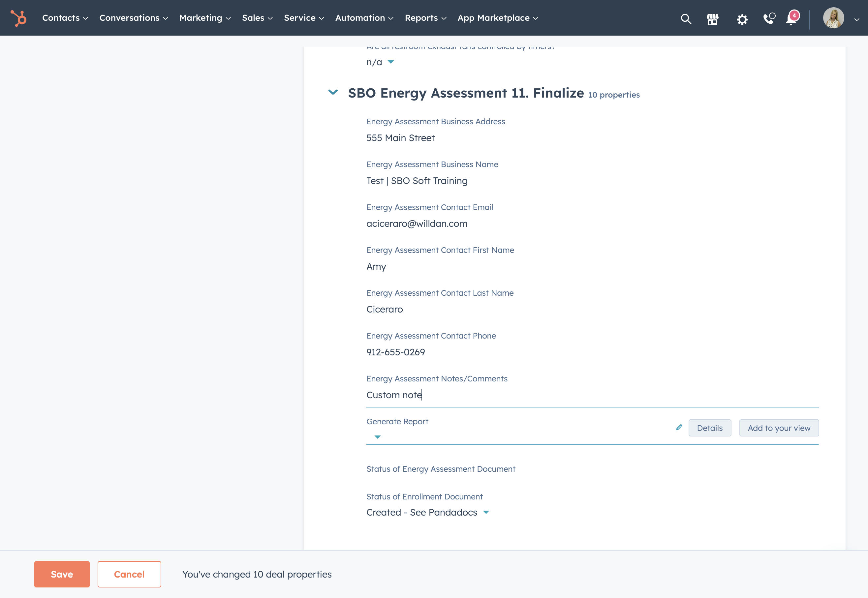Click the Status of Enrollment Document label
The image size is (868, 598).
[424, 496]
